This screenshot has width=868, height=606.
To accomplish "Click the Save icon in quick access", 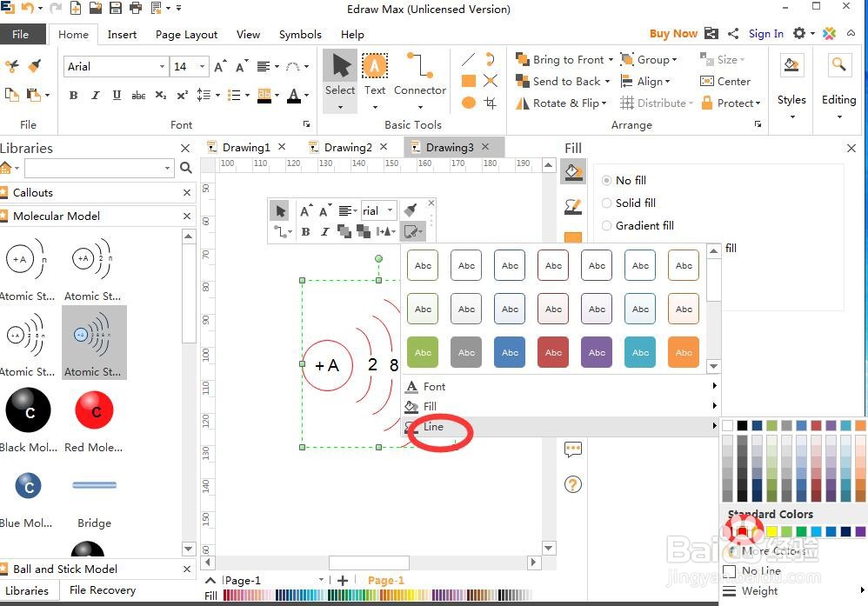I will tap(115, 8).
